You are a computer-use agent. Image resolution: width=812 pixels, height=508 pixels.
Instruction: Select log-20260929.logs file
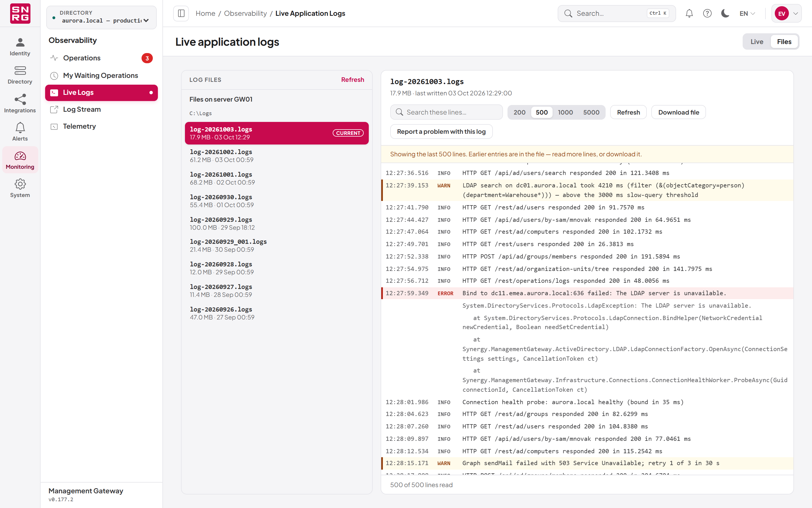click(x=277, y=224)
